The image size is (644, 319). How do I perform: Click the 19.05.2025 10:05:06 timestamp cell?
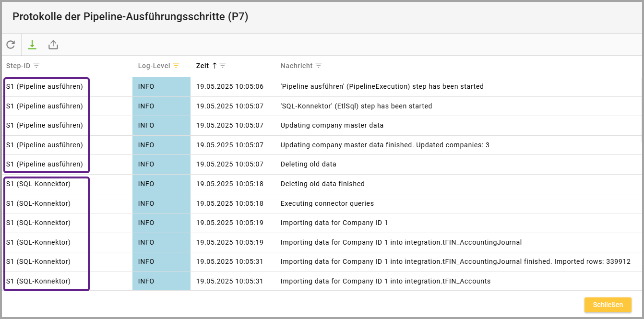point(229,87)
